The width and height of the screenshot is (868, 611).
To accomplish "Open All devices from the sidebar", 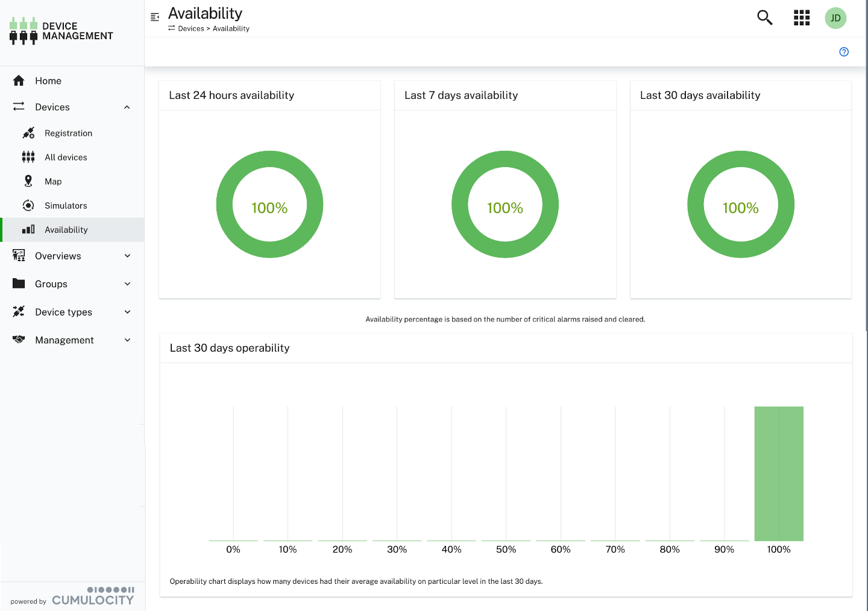I will (x=66, y=157).
